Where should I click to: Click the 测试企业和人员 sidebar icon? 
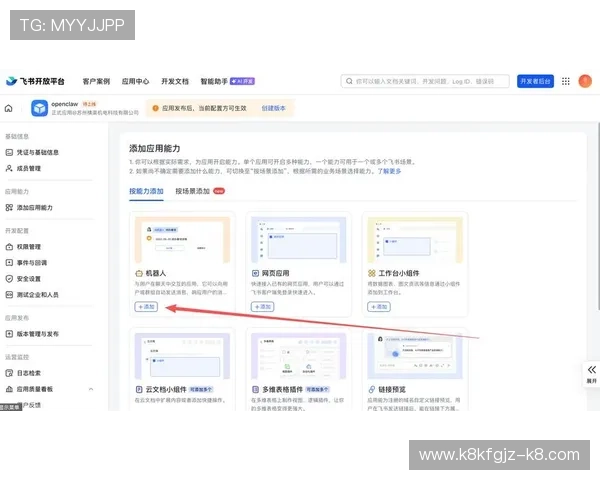point(9,295)
